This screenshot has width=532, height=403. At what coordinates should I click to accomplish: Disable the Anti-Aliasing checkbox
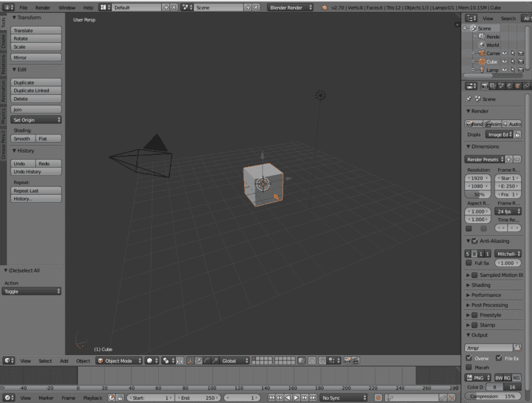coord(475,241)
